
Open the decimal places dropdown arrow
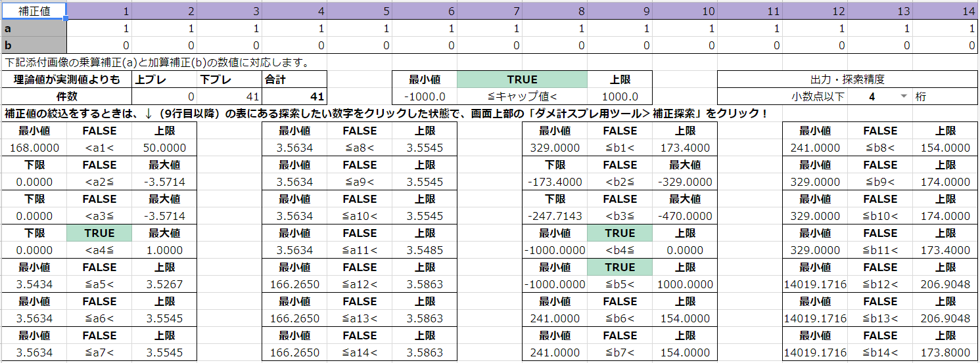(903, 96)
